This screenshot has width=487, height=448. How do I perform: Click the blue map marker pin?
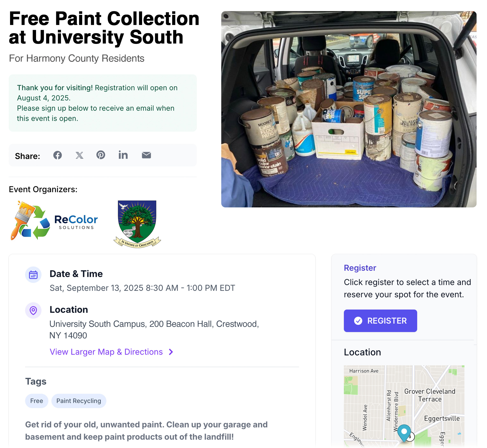click(404, 433)
